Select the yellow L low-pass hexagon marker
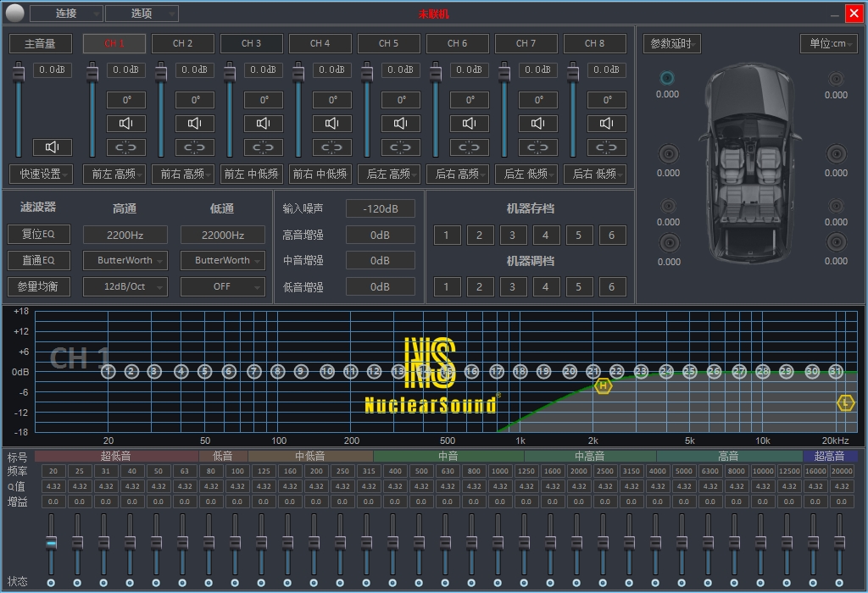The image size is (868, 593). [845, 403]
